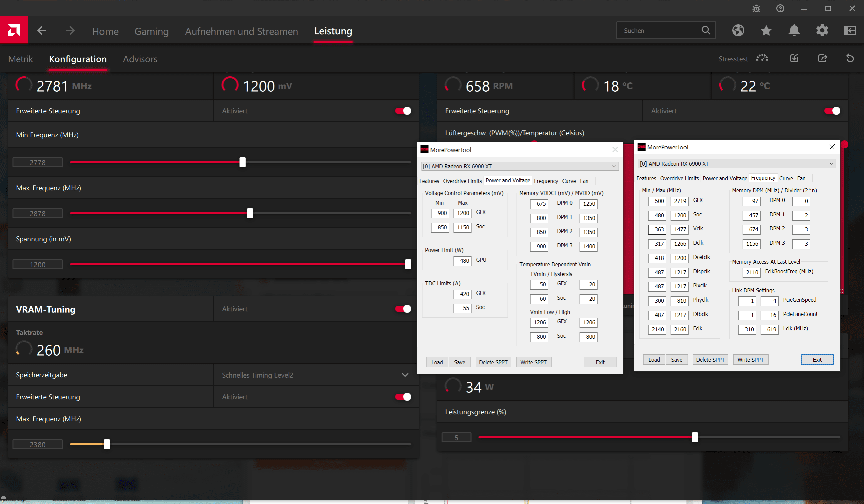
Task: Click the reset tuning arrow icon
Action: pos(850,59)
